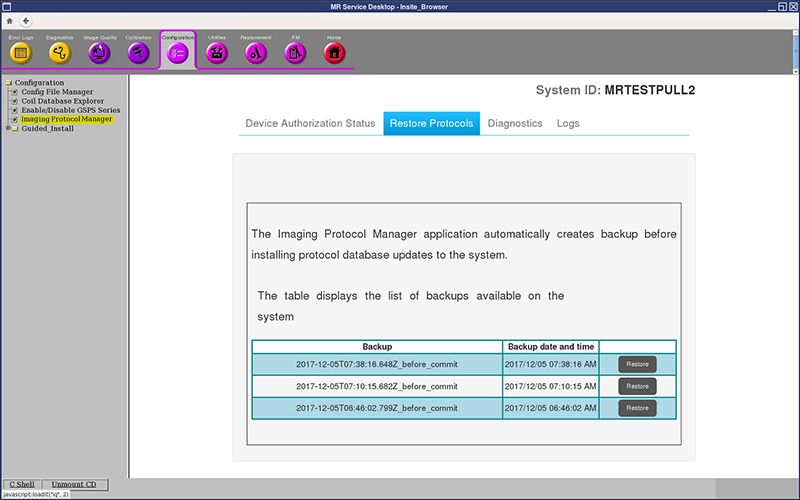Image resolution: width=800 pixels, height=500 pixels.
Task: Click the red Home toolbar icon
Action: pos(334,52)
